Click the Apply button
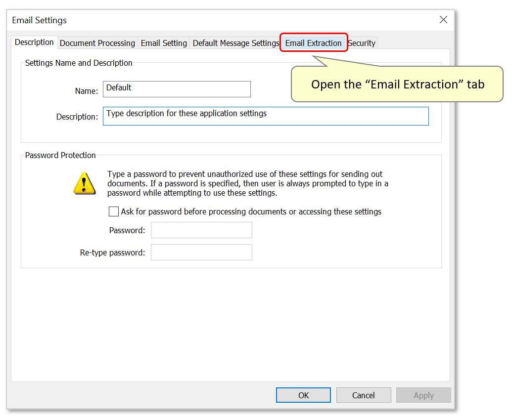This screenshot has width=512, height=420. [423, 395]
